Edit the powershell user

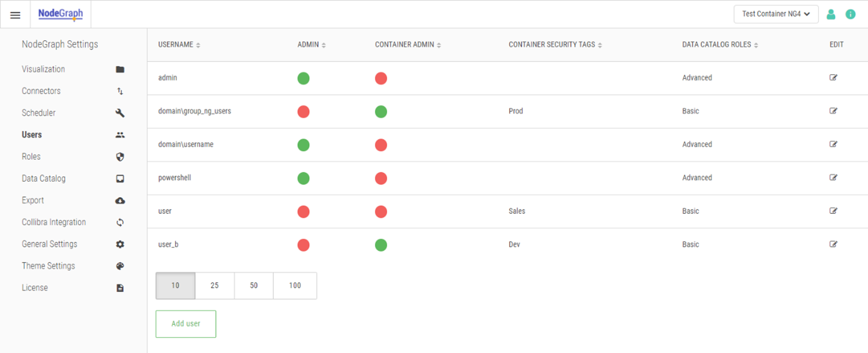(x=833, y=177)
